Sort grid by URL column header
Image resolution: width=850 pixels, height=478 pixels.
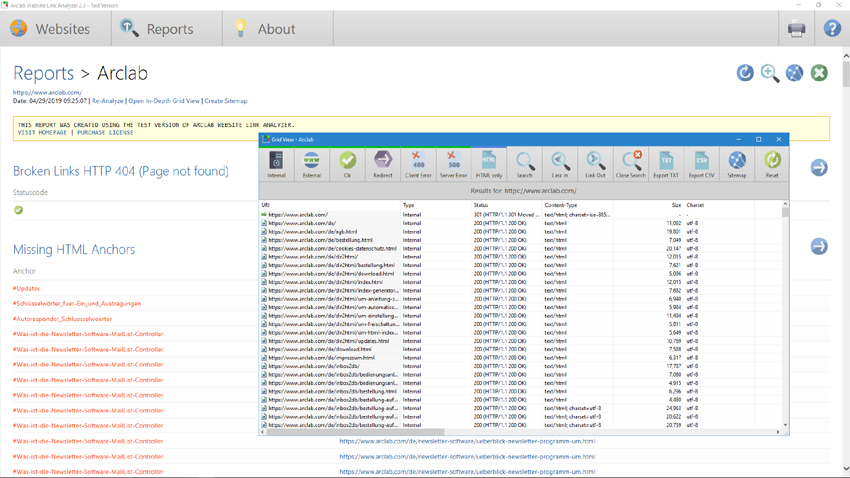tap(330, 205)
